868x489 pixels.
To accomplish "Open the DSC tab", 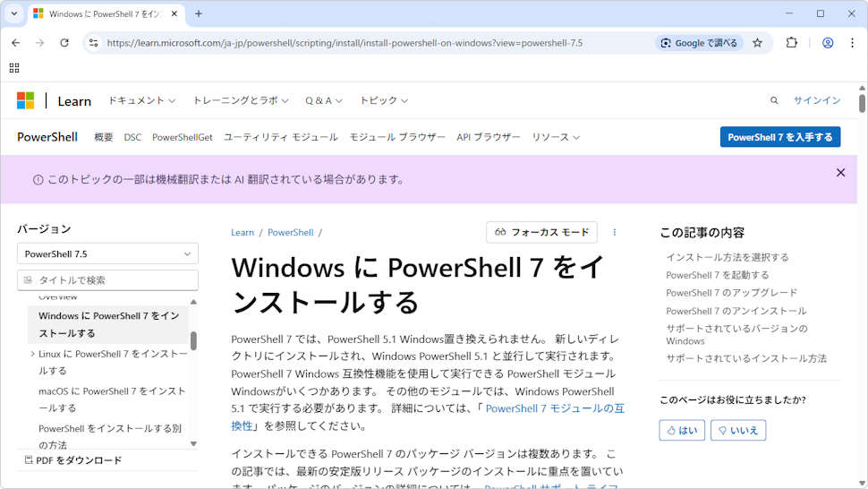I will 132,137.
